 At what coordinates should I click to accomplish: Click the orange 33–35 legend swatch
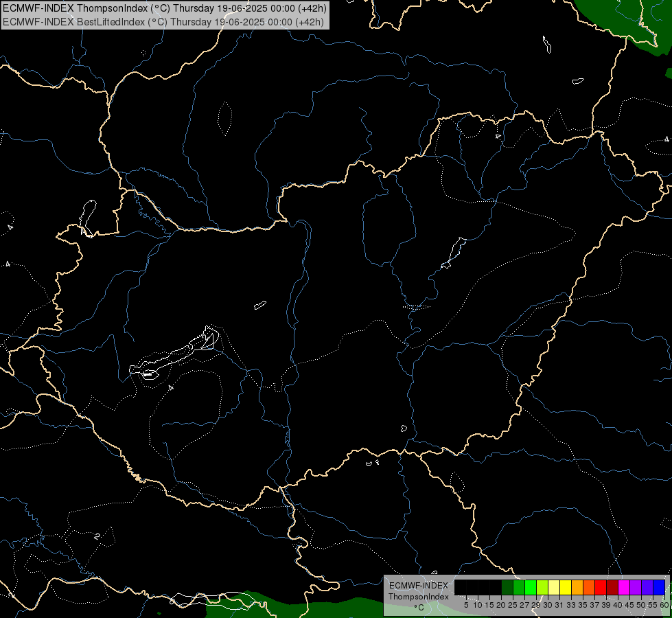(x=577, y=588)
